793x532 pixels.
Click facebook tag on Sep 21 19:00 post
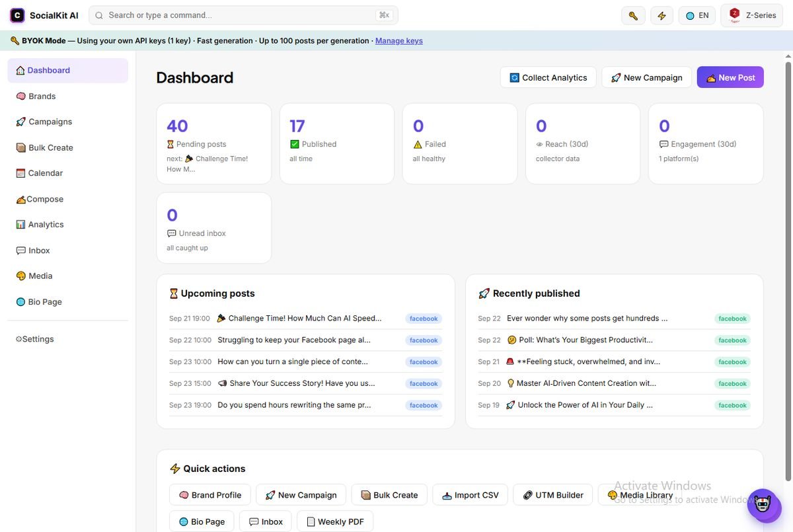click(424, 319)
